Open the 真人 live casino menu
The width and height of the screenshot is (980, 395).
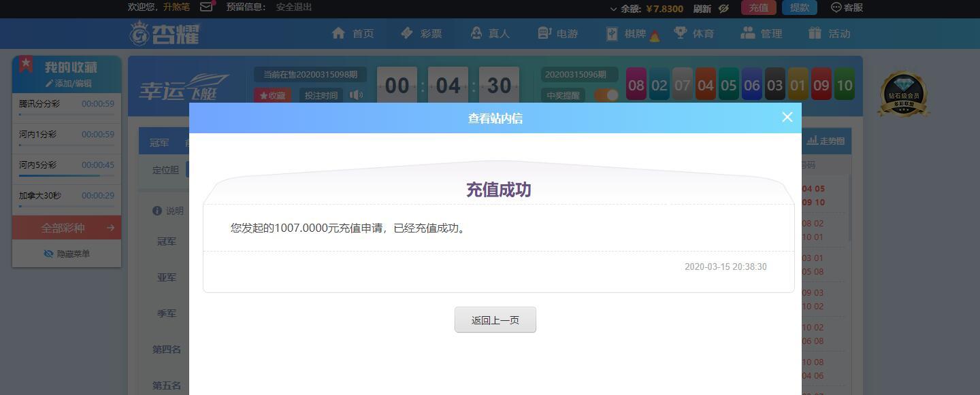pyautogui.click(x=489, y=33)
